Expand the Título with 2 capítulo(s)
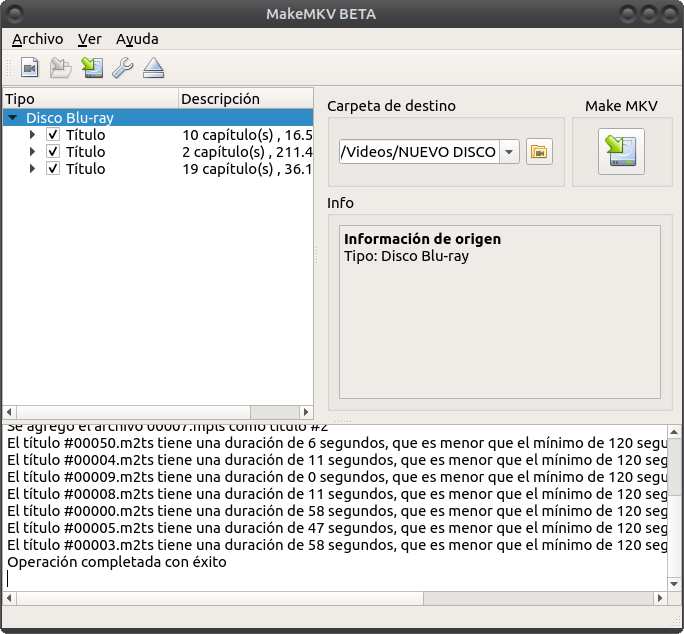684x634 pixels. (x=32, y=151)
